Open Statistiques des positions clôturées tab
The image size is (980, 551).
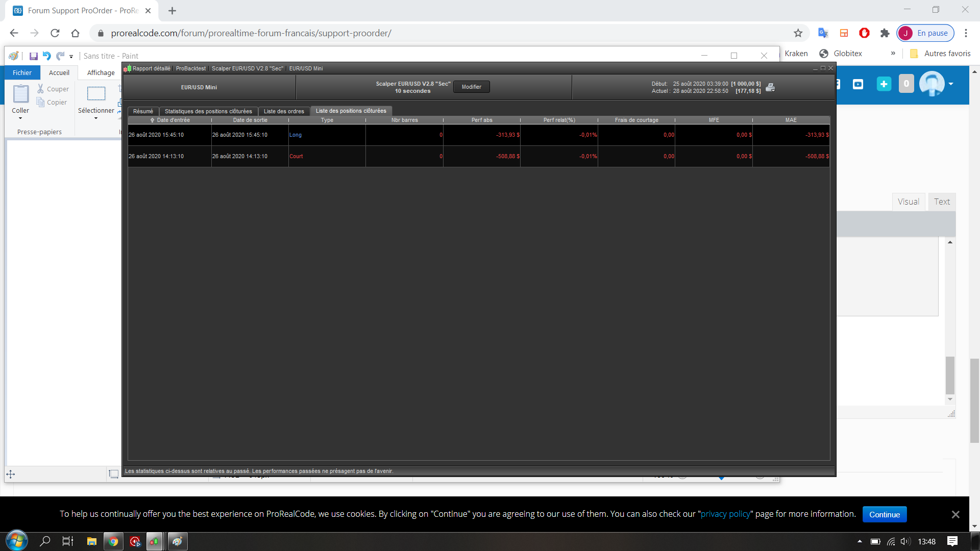click(208, 111)
